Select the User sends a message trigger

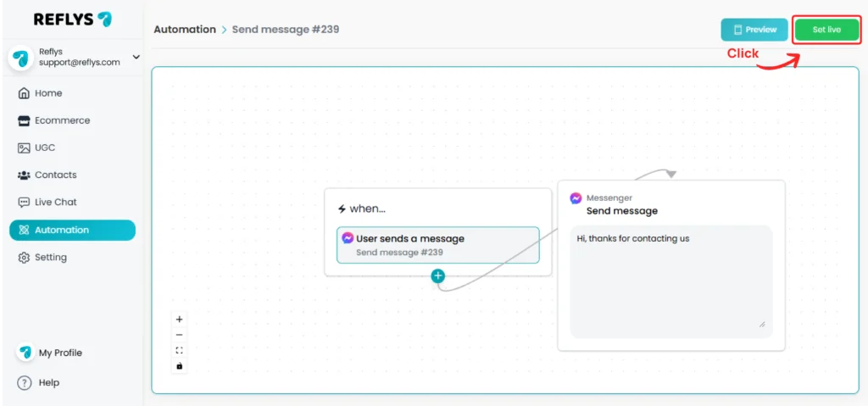click(438, 245)
